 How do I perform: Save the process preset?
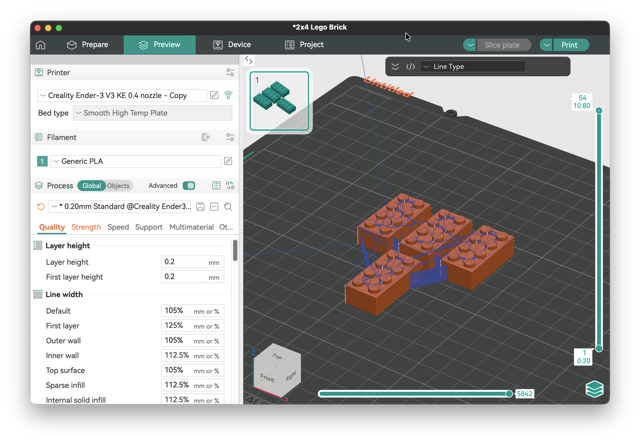coord(200,206)
